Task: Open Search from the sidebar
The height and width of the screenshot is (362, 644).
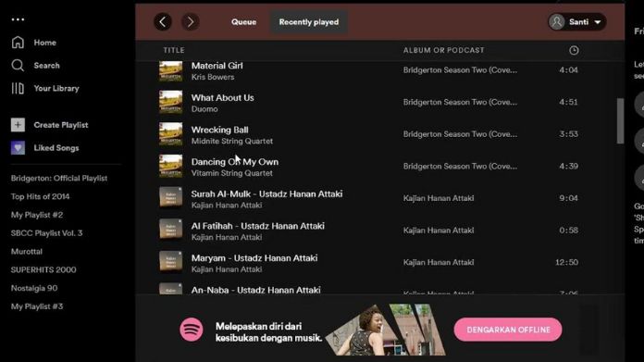Action: (x=46, y=66)
